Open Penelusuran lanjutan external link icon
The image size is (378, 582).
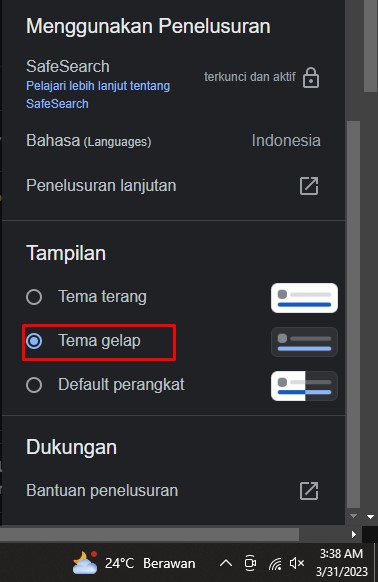pos(309,186)
